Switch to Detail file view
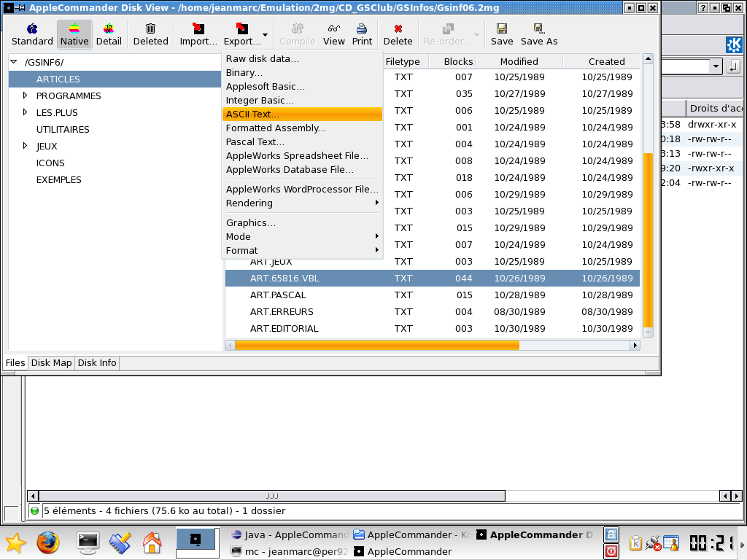This screenshot has height=560, width=747. tap(109, 34)
